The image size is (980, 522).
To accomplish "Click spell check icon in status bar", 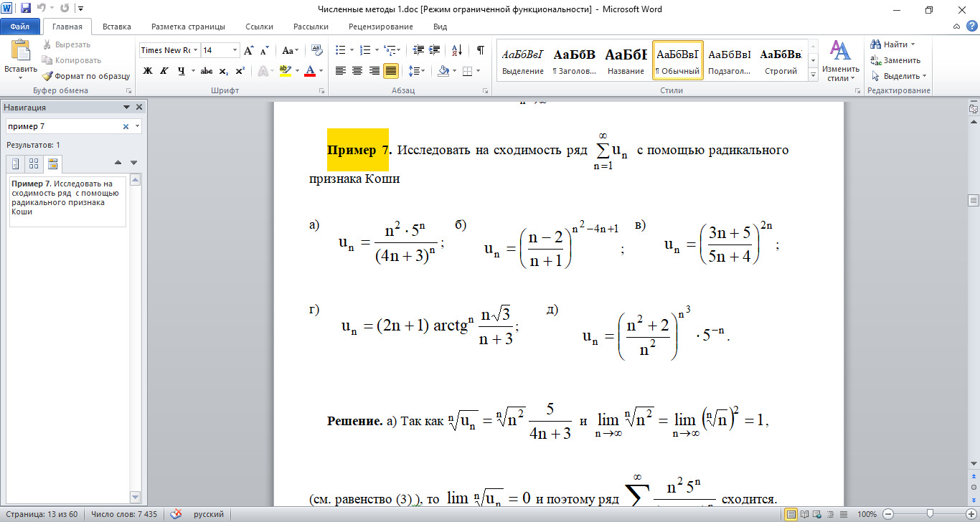I will pos(176,514).
